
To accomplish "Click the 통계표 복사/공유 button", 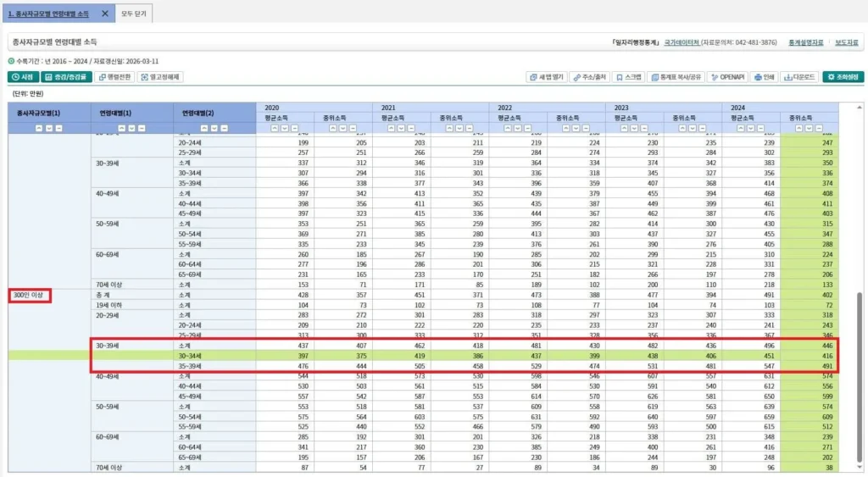I will point(676,77).
